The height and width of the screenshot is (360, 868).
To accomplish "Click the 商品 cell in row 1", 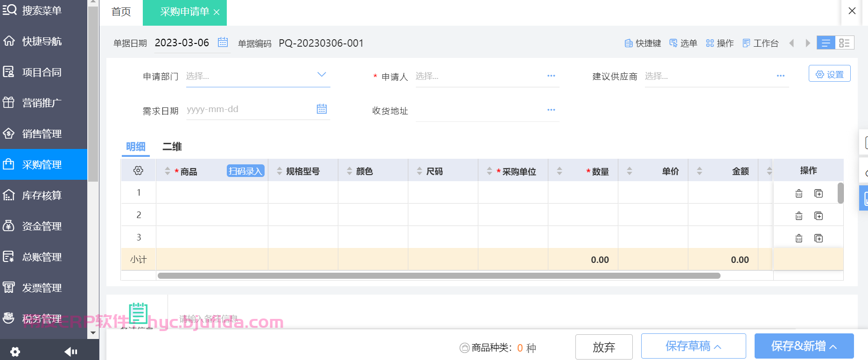I will 212,192.
